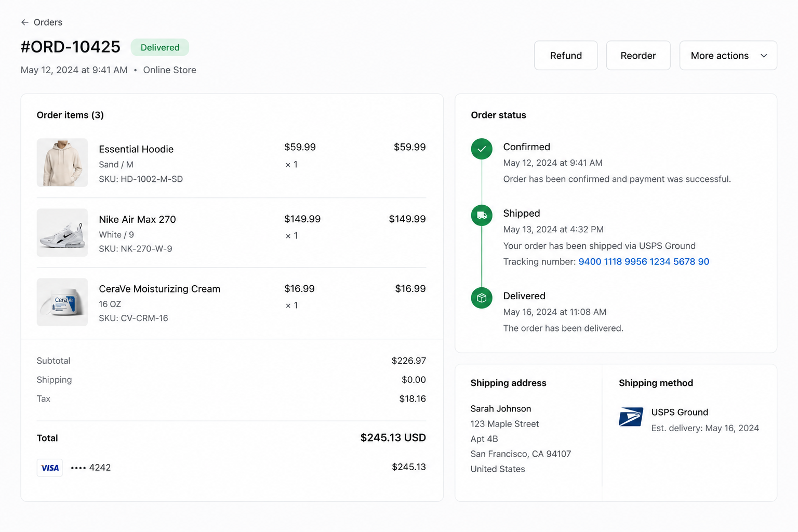Click the Tax amount $18.16

(x=413, y=399)
